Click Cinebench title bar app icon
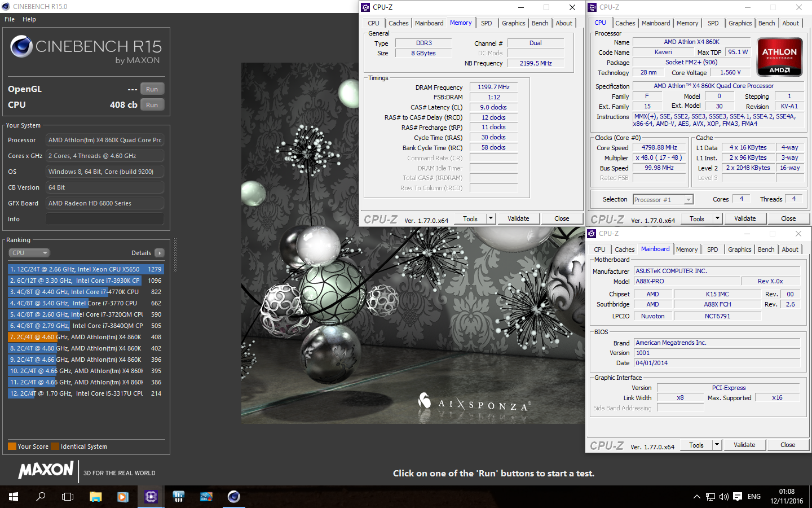This screenshot has height=508, width=812. pos(6,7)
